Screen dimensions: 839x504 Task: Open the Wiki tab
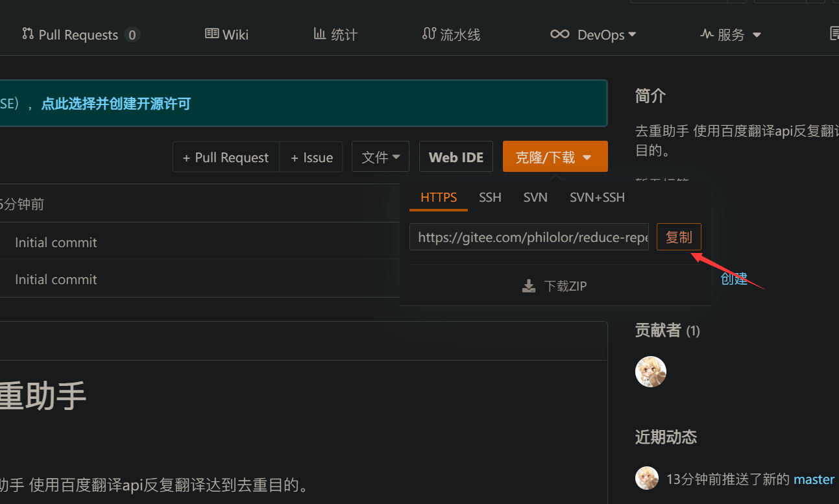(x=227, y=34)
